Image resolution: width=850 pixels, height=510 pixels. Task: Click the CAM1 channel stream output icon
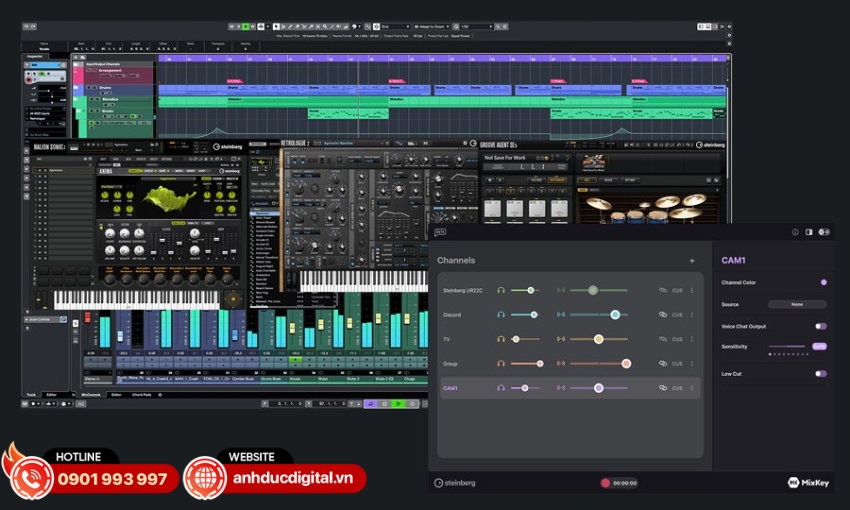coord(561,388)
